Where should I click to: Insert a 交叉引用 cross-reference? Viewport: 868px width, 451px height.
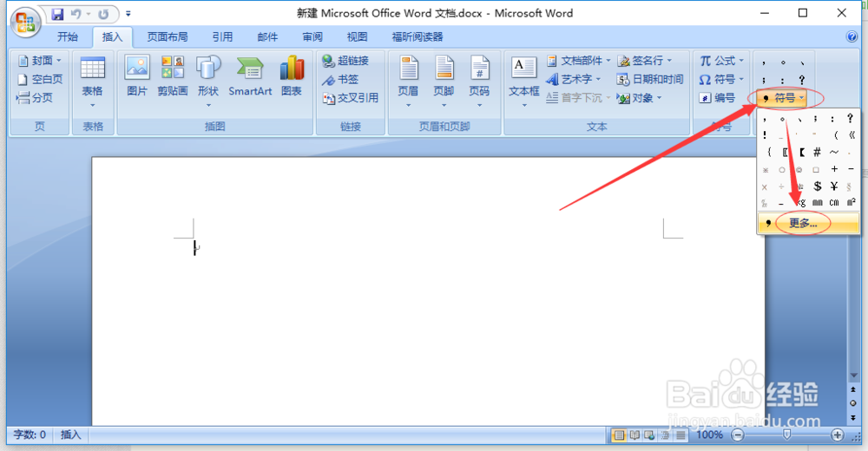point(351,98)
